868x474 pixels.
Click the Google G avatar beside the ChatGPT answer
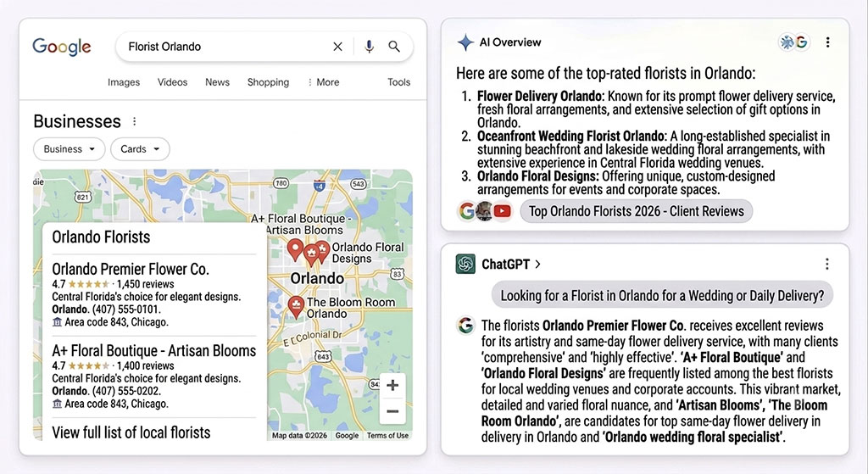click(465, 325)
